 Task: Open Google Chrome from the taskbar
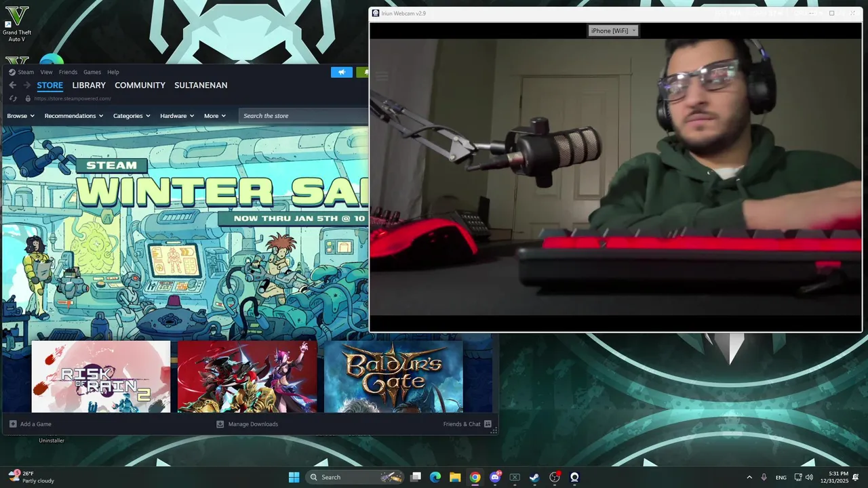pyautogui.click(x=475, y=477)
